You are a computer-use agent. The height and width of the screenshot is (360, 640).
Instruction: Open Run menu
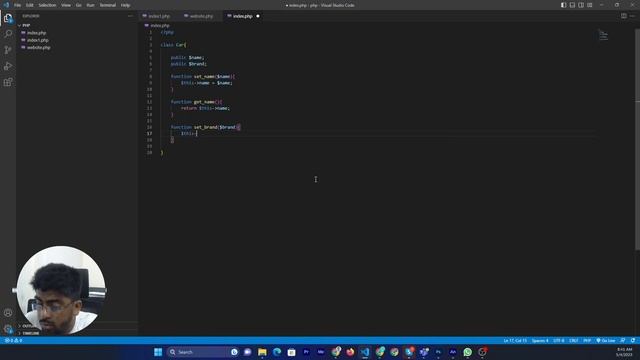pos(90,5)
